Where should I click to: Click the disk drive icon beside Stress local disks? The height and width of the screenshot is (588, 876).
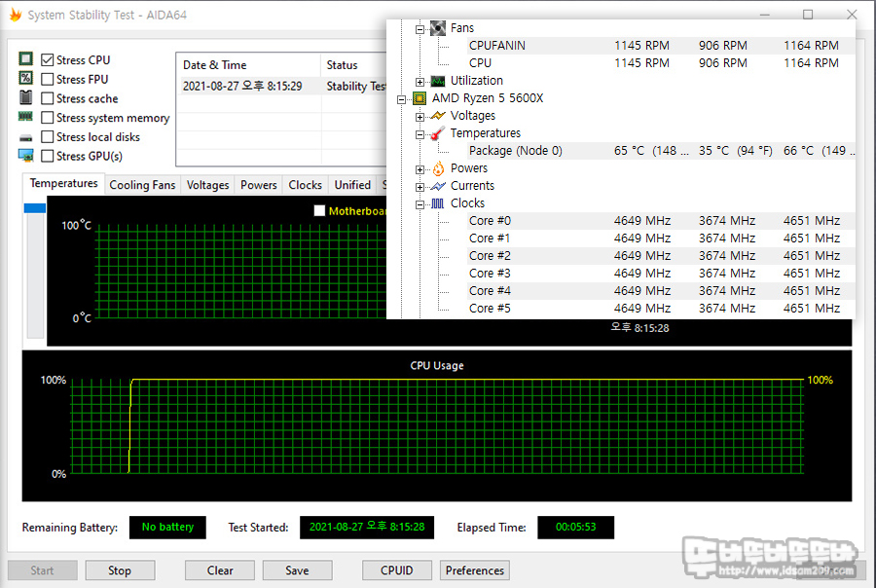25,137
